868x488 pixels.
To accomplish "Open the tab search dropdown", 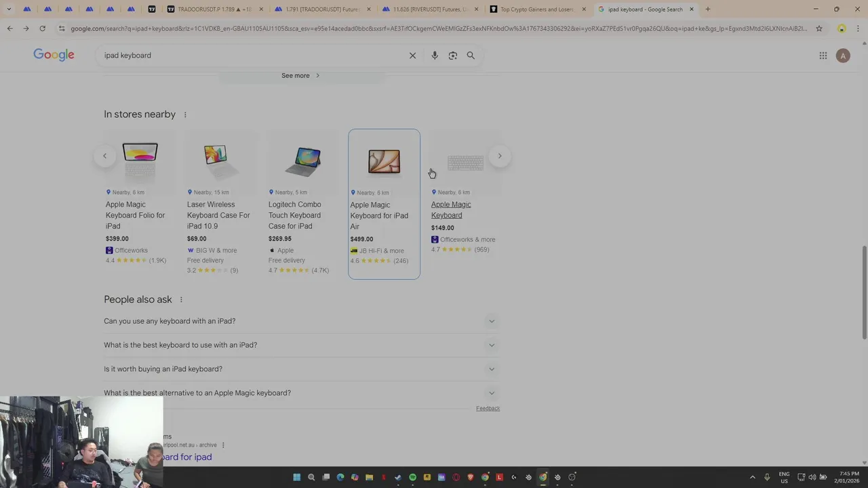I will [9, 9].
